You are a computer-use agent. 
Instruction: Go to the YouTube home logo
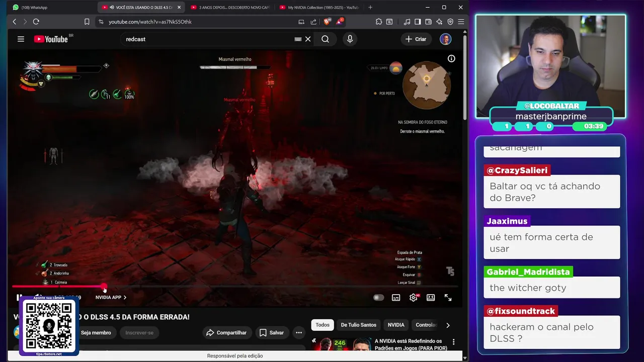tap(51, 39)
